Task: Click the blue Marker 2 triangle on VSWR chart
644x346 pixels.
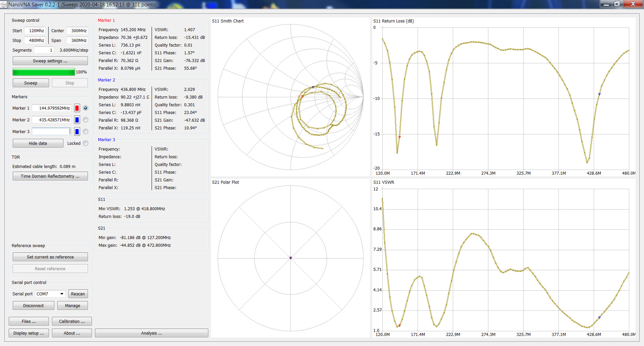Action: [599, 318]
